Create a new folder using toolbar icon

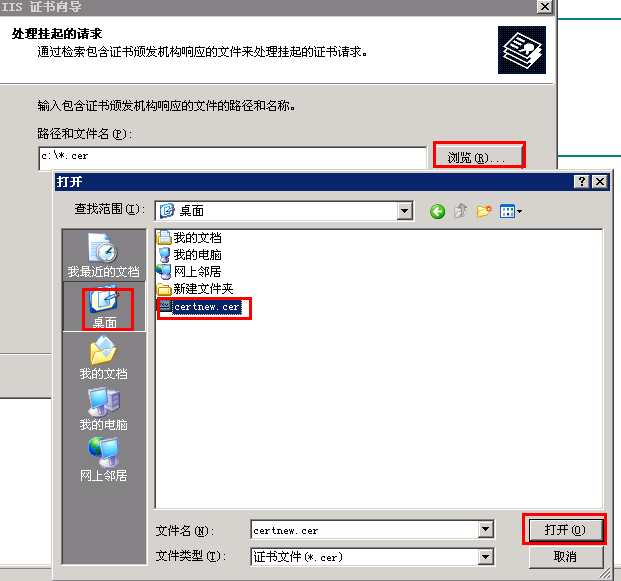coord(484,211)
